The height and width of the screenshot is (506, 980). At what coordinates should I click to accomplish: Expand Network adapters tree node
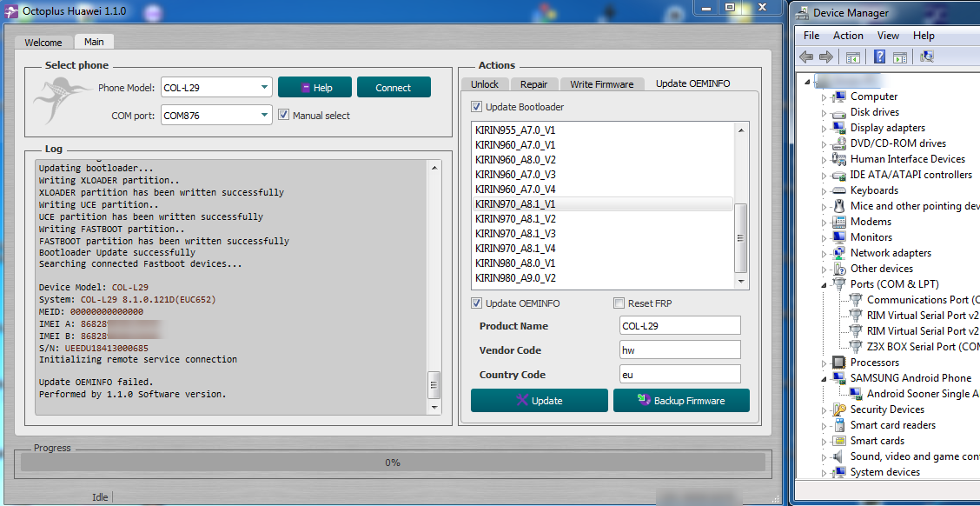click(824, 253)
